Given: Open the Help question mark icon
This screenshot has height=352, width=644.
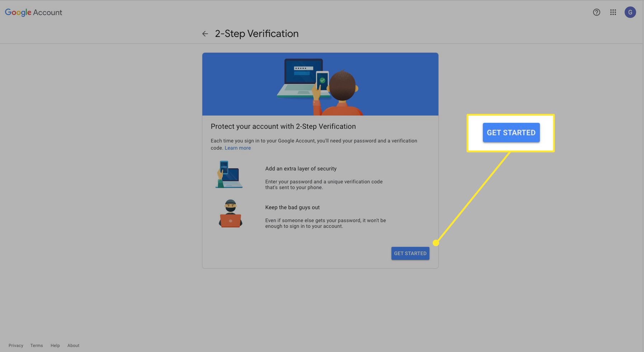Looking at the screenshot, I should point(596,12).
